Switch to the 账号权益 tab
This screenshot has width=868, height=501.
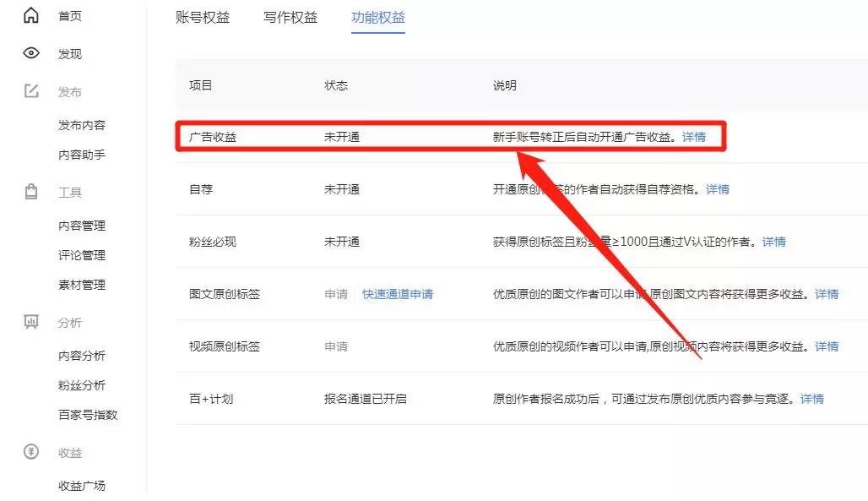pyautogui.click(x=203, y=16)
